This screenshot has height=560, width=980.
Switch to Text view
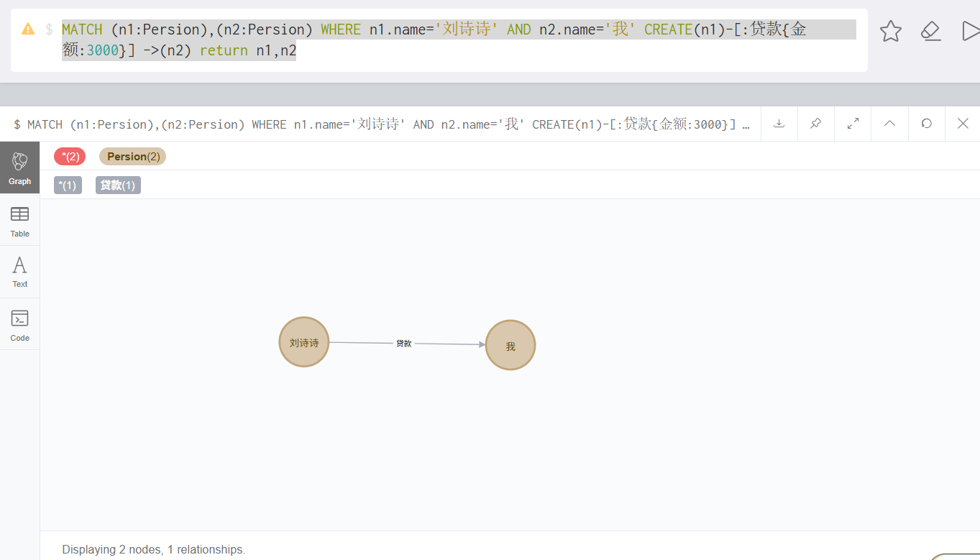click(20, 272)
